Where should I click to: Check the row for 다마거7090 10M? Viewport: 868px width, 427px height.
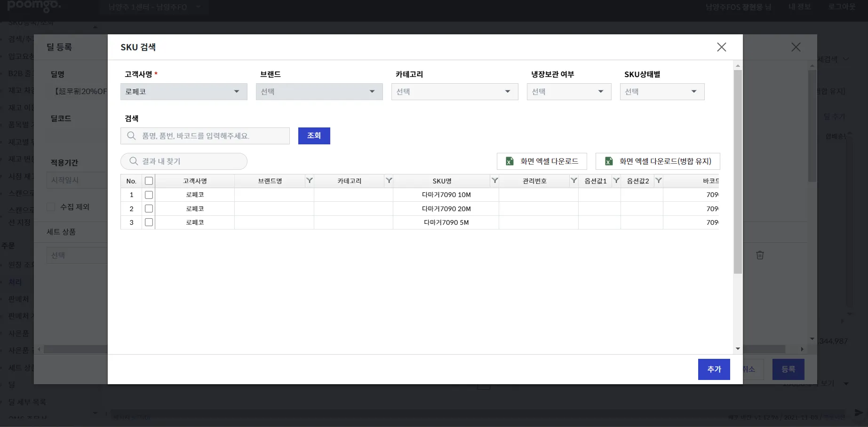[149, 195]
